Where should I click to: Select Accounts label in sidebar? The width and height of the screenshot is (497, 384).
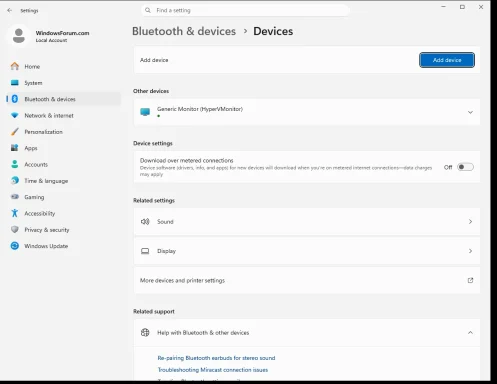click(36, 164)
